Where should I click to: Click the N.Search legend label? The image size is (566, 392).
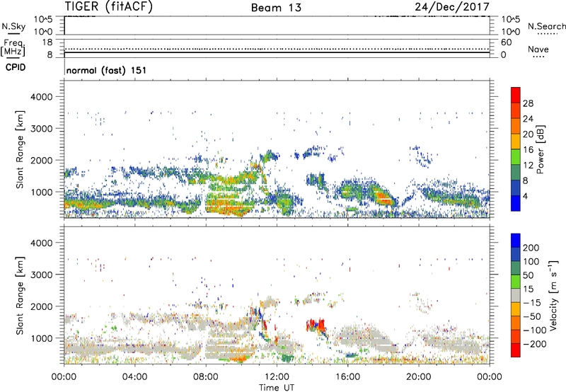pyautogui.click(x=546, y=26)
